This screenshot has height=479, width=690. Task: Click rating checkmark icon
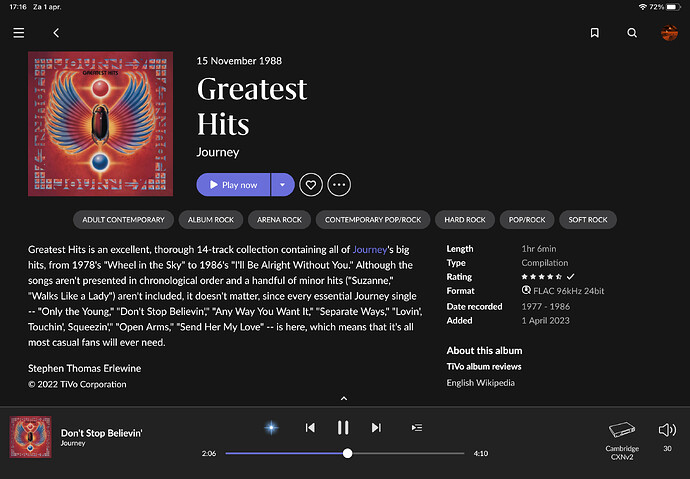click(571, 277)
